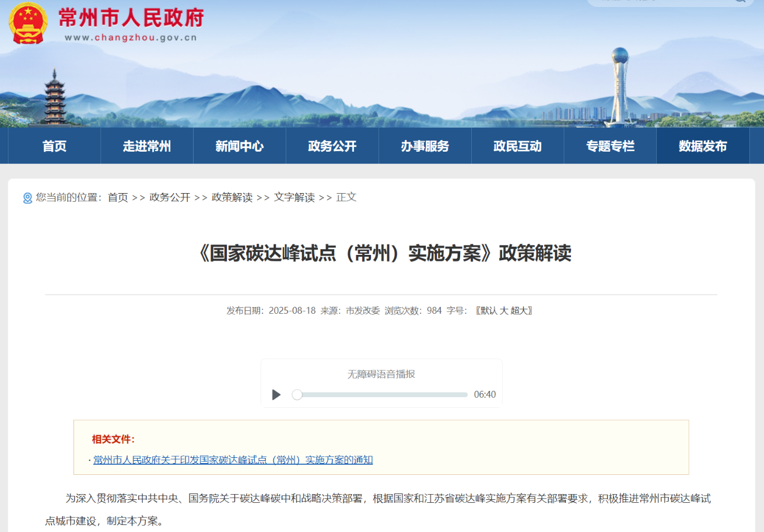The width and height of the screenshot is (764, 532).
Task: Open the 办事服务 services menu
Action: pyautogui.click(x=425, y=146)
